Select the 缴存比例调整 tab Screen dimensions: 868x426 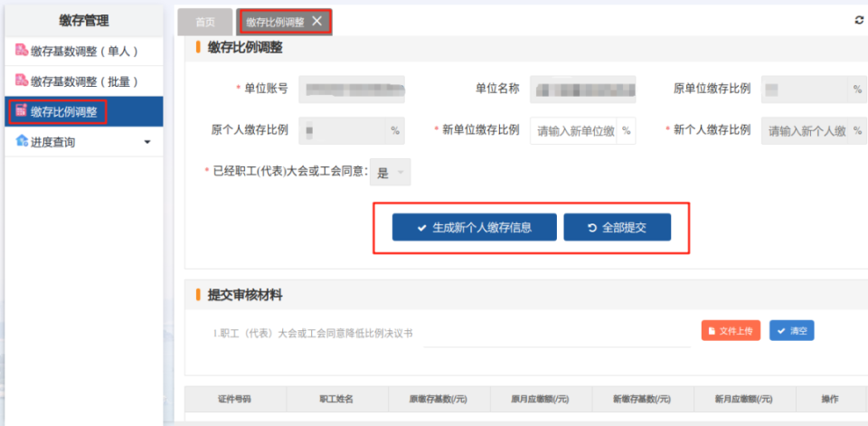coord(275,22)
